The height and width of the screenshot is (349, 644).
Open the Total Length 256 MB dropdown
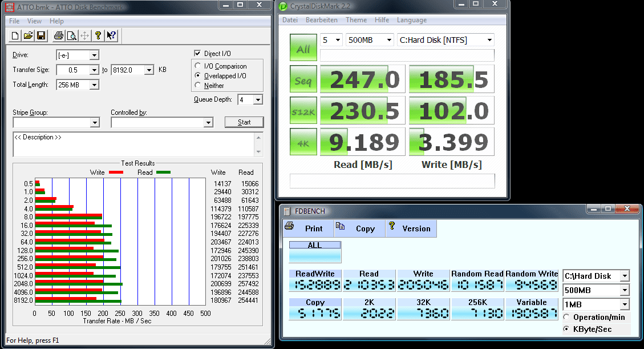click(x=94, y=85)
